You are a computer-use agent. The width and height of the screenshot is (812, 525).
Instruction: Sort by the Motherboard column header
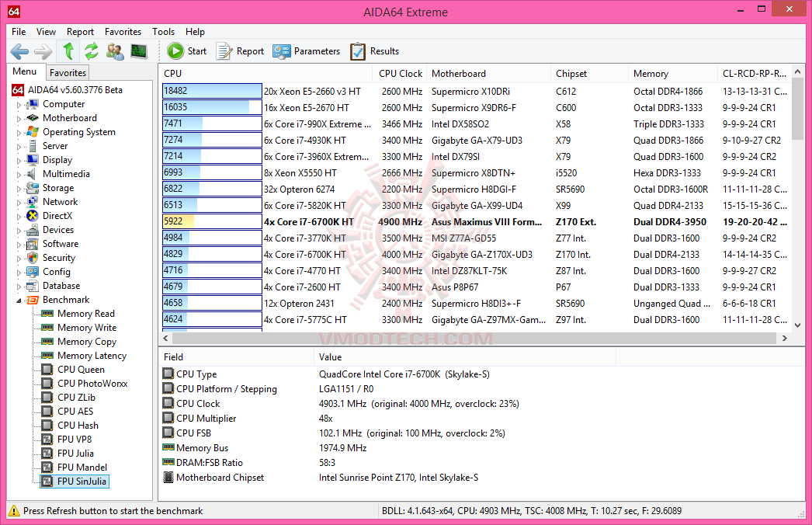point(489,74)
